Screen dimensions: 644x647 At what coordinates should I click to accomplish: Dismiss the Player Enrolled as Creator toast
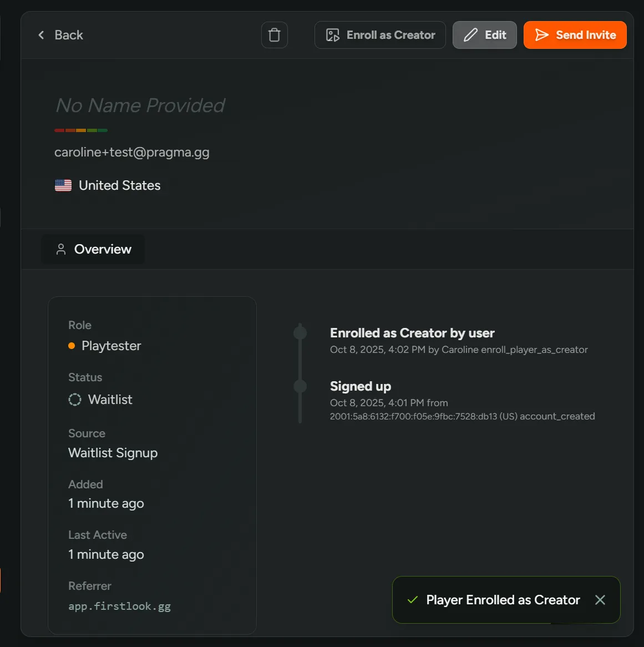tap(600, 600)
